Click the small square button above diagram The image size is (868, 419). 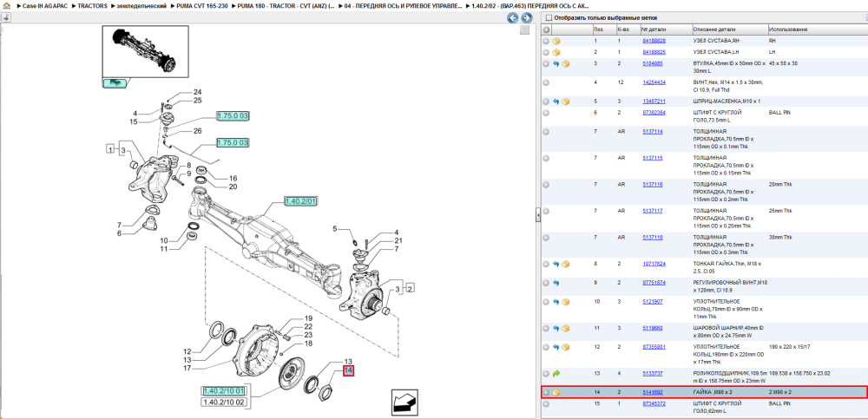[x=524, y=30]
